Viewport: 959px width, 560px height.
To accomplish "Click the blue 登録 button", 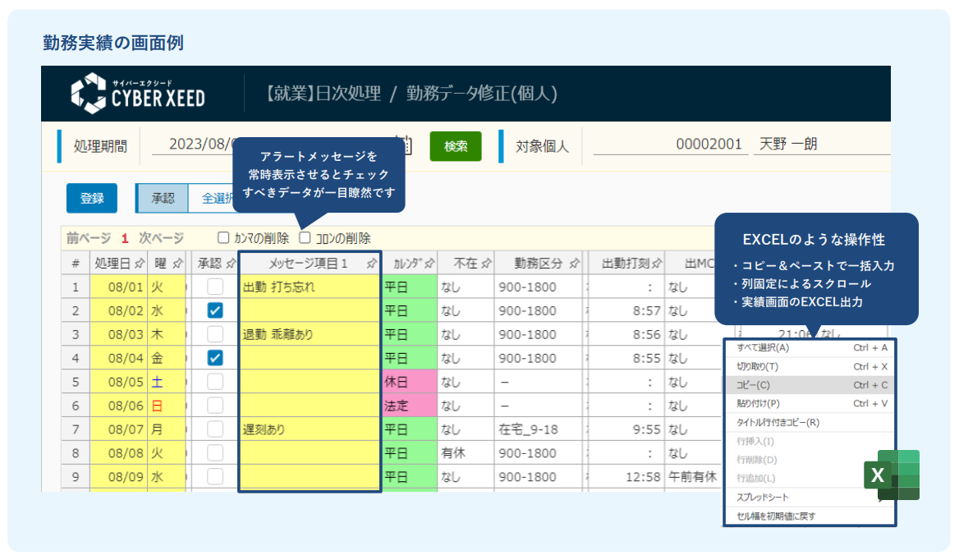I will click(x=92, y=198).
